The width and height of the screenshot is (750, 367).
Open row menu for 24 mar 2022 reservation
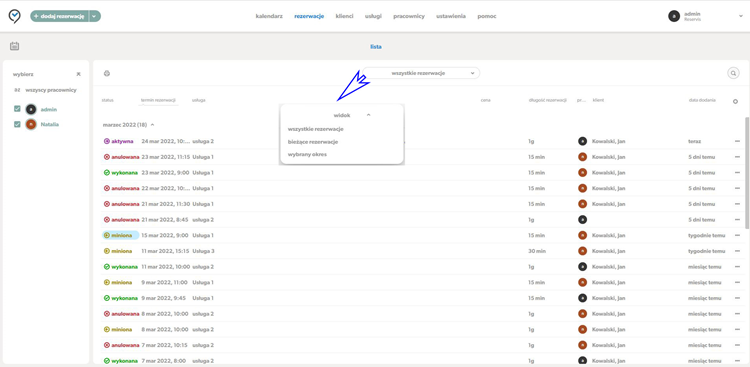[x=738, y=141]
